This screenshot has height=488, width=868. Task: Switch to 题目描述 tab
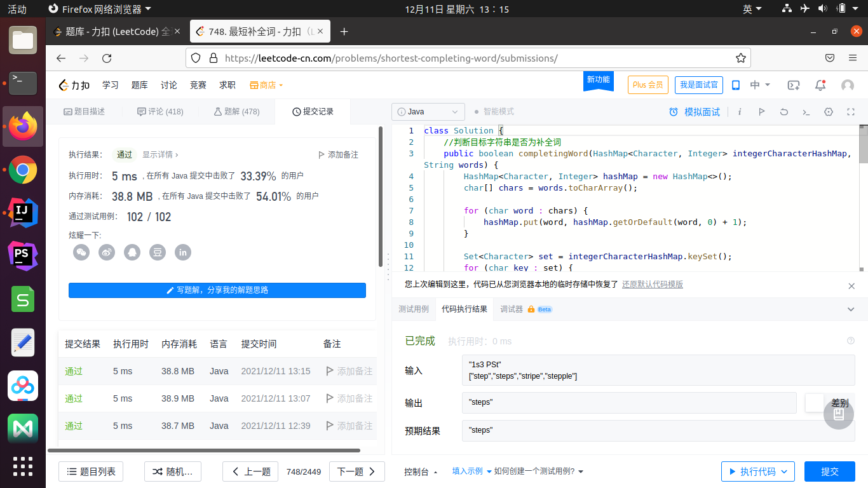tap(85, 111)
